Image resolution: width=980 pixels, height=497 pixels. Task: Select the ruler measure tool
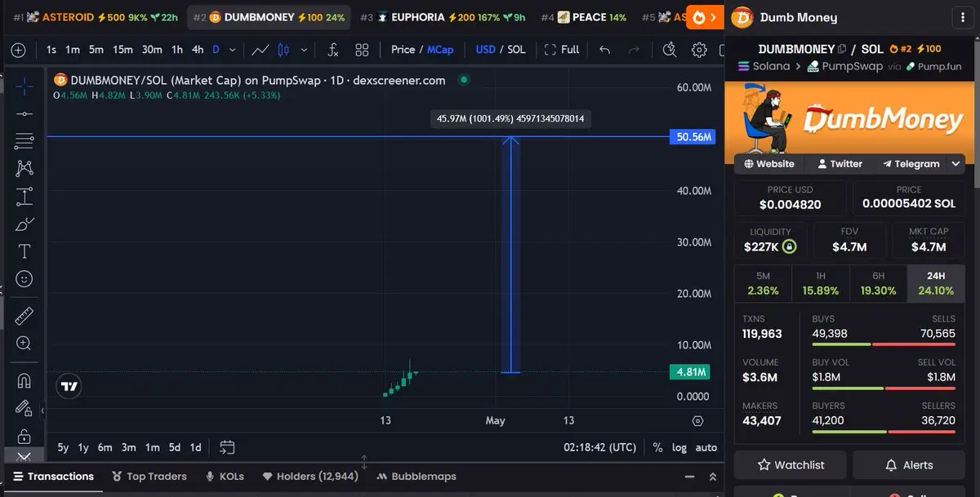[x=24, y=315]
